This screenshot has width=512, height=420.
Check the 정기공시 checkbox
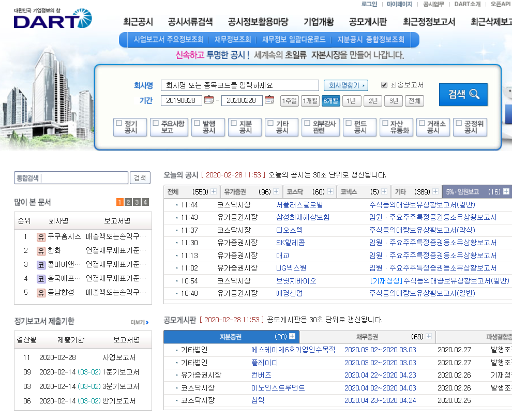tap(119, 123)
